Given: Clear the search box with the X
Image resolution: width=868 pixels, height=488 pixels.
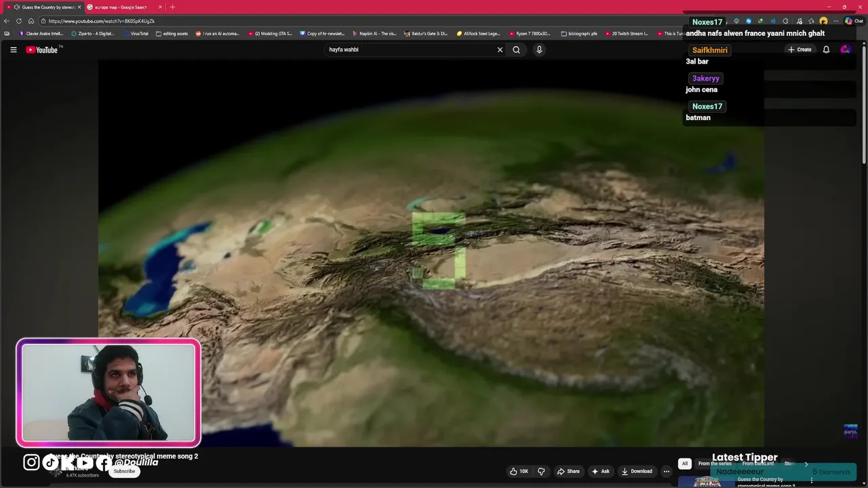Looking at the screenshot, I should (500, 49).
